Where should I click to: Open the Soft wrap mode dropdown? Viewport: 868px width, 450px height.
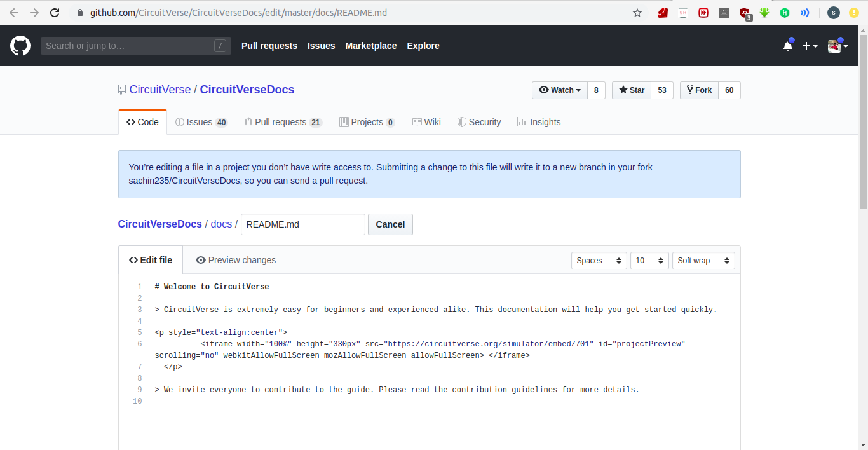click(703, 261)
